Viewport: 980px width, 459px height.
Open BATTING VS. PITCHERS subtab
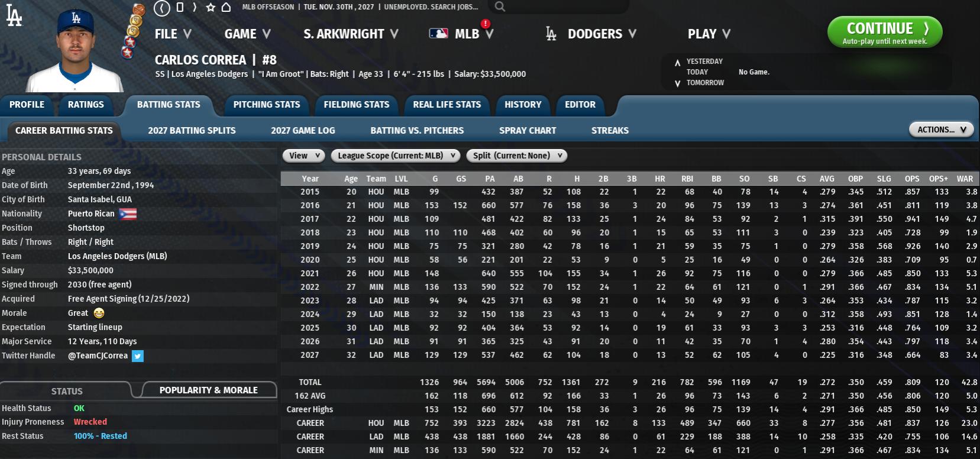tap(417, 130)
